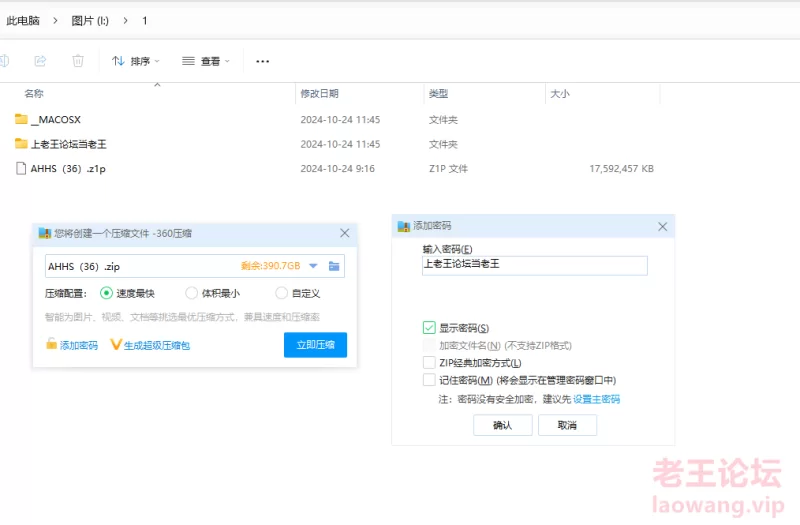This screenshot has height=525, width=800.
Task: Enable the ZIP经典加密方式 checkbox
Action: (429, 362)
